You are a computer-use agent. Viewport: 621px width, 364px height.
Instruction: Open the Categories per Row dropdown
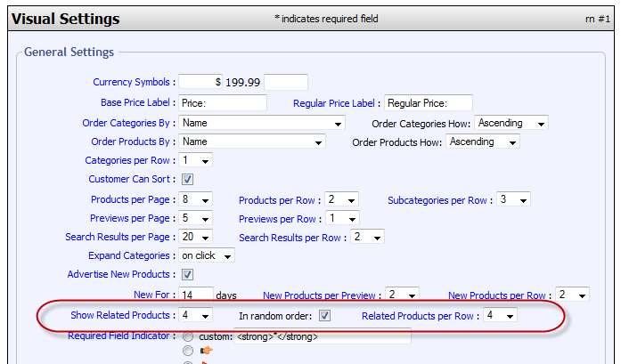tap(195, 161)
